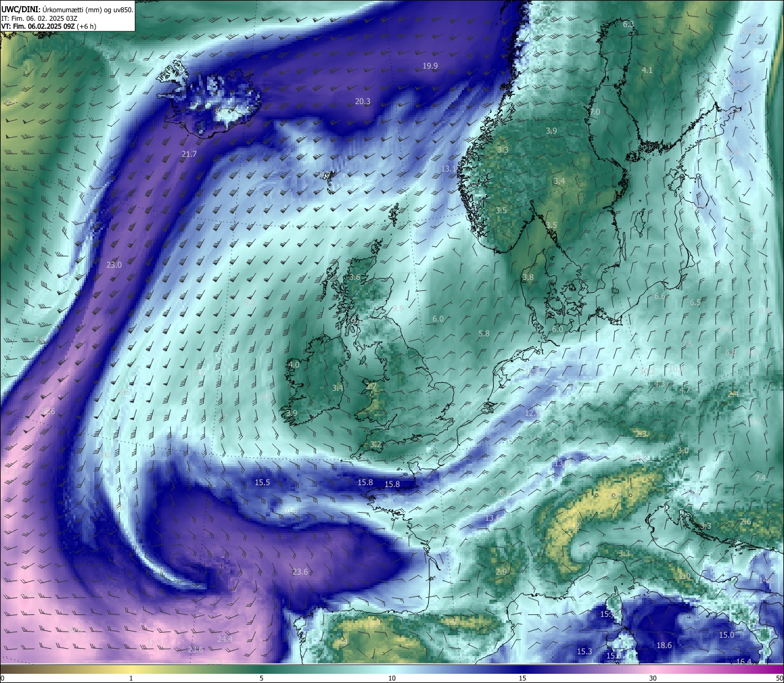This screenshot has width=784, height=683.
Task: Click the '15' tick on the color scale
Action: point(522,678)
